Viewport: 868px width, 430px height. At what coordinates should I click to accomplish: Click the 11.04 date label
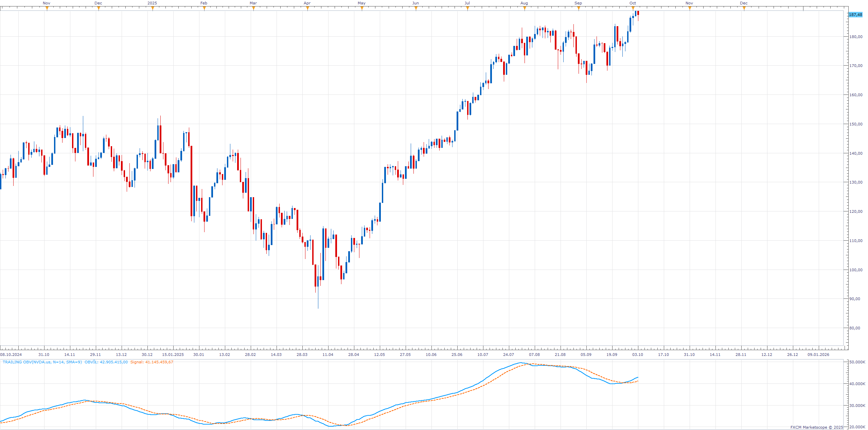point(328,355)
